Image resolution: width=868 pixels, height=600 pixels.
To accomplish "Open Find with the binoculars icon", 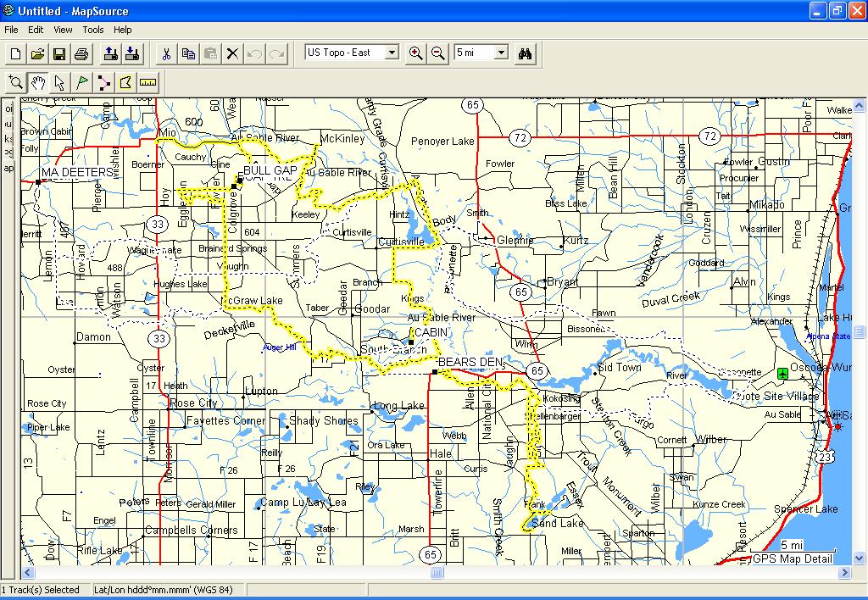I will [x=526, y=53].
